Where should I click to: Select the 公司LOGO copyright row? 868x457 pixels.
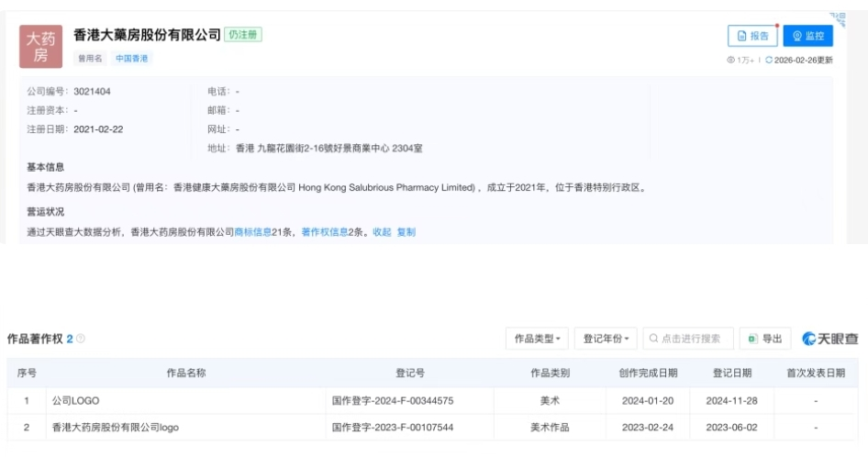click(x=75, y=401)
